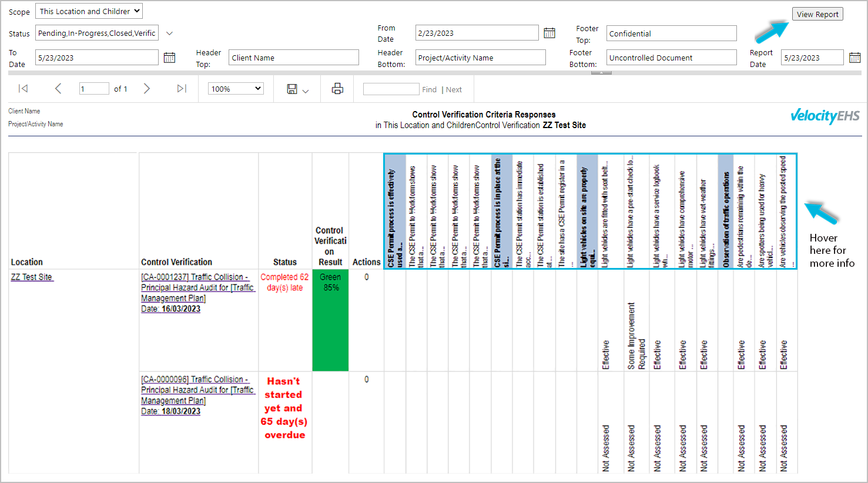Click the Status column header
The height and width of the screenshot is (483, 868).
tap(285, 262)
